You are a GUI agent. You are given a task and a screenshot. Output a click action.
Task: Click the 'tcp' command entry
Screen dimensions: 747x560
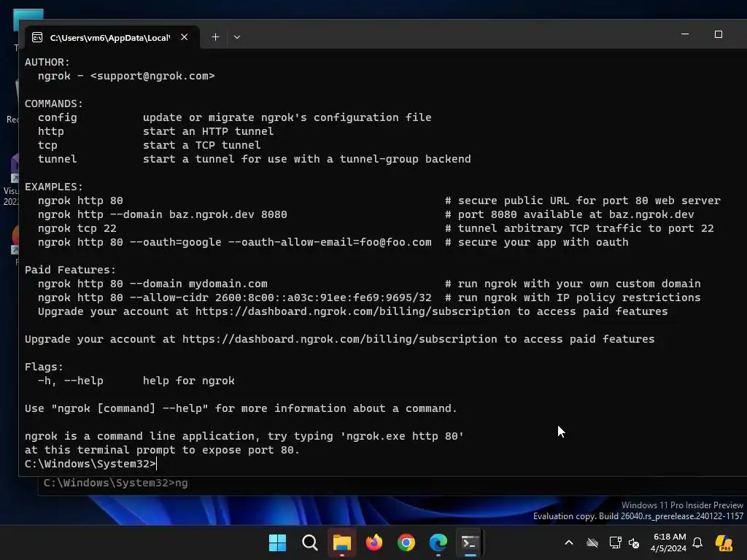click(47, 145)
